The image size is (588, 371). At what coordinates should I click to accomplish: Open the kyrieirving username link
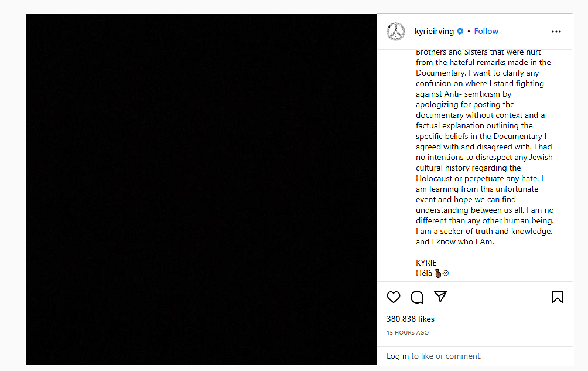click(x=434, y=32)
